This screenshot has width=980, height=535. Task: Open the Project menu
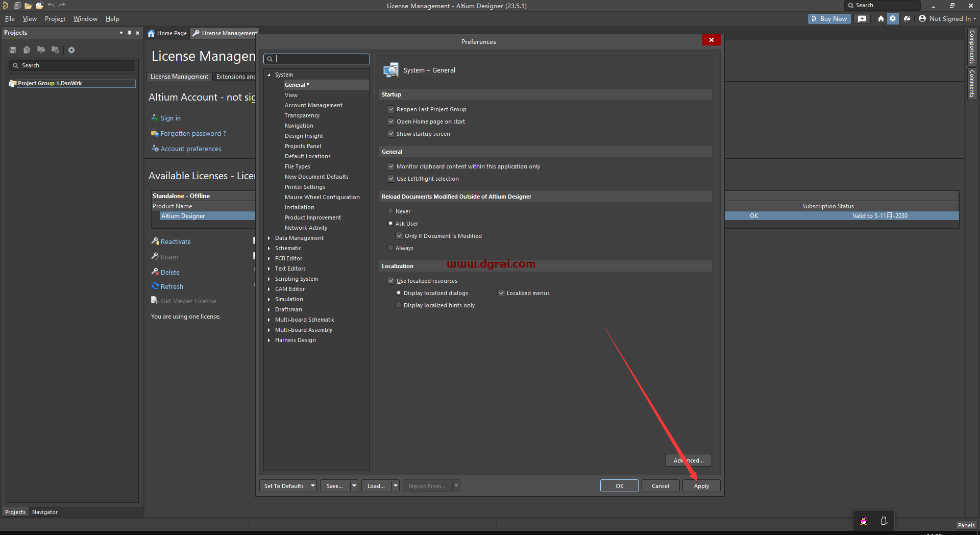pos(55,19)
